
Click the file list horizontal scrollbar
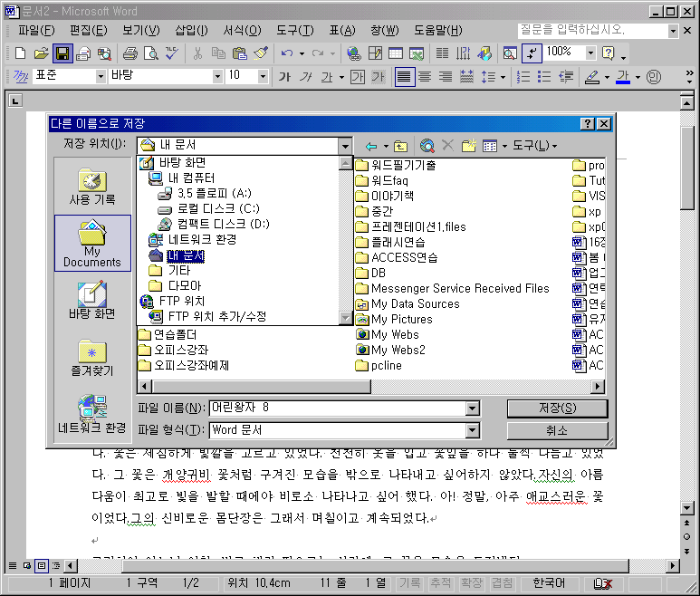pos(371,386)
